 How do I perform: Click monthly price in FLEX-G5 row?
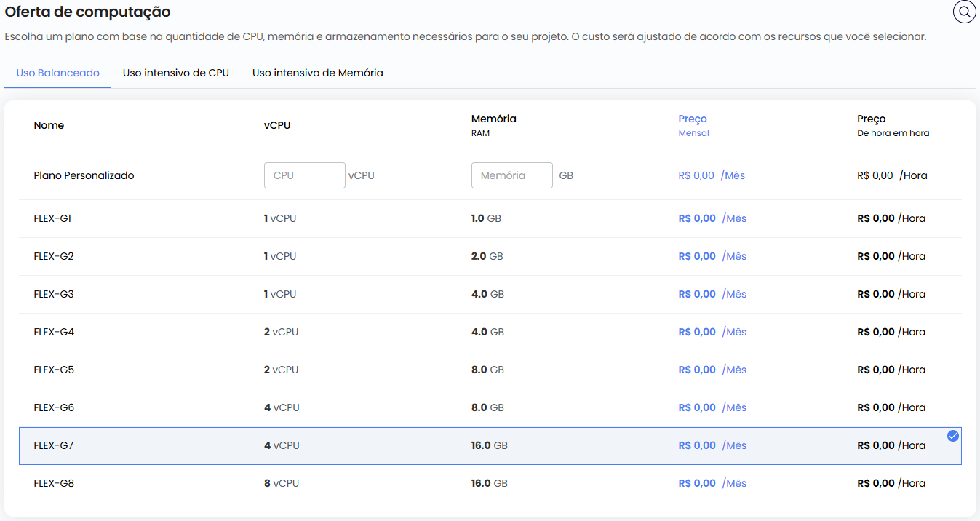pyautogui.click(x=712, y=370)
